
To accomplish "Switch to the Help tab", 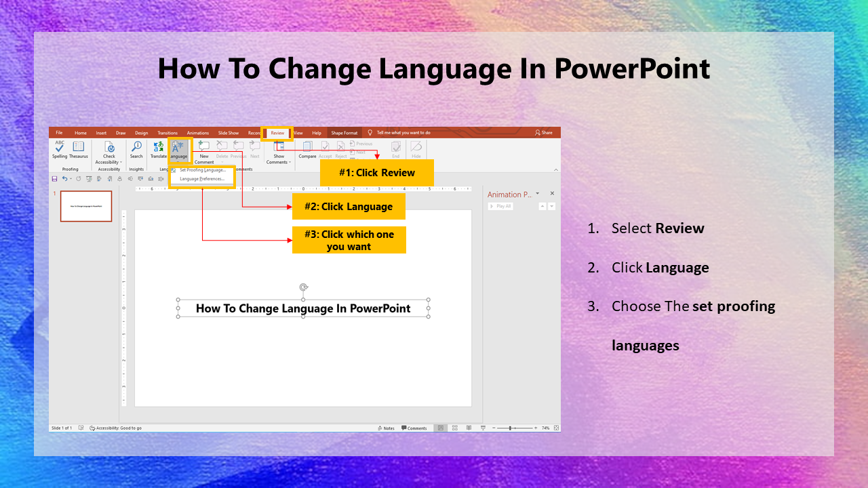I will tap(317, 133).
